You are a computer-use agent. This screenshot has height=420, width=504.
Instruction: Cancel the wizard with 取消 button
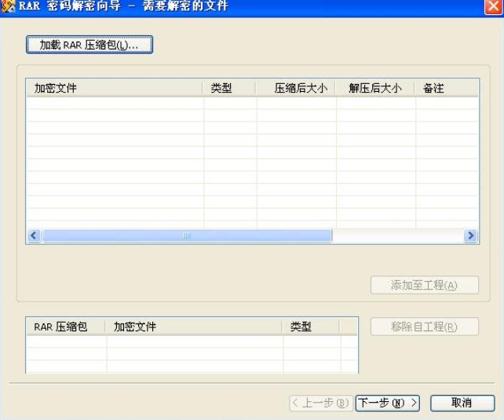[462, 403]
